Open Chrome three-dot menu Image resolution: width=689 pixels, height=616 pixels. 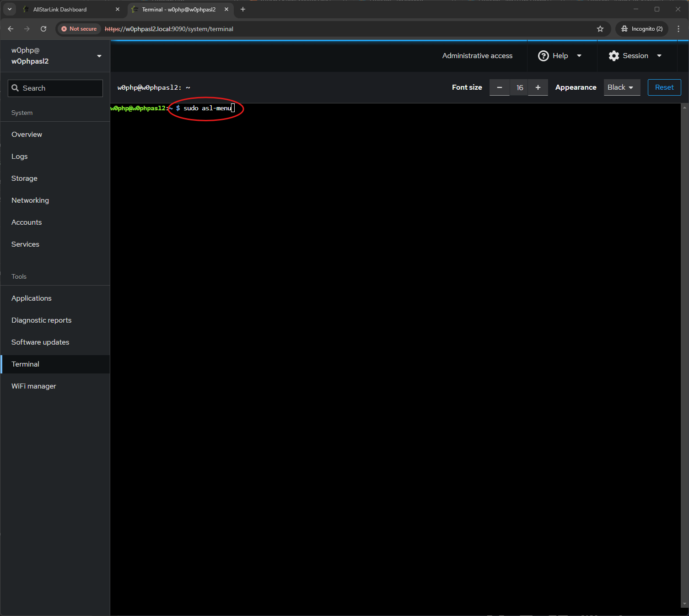[x=678, y=29]
